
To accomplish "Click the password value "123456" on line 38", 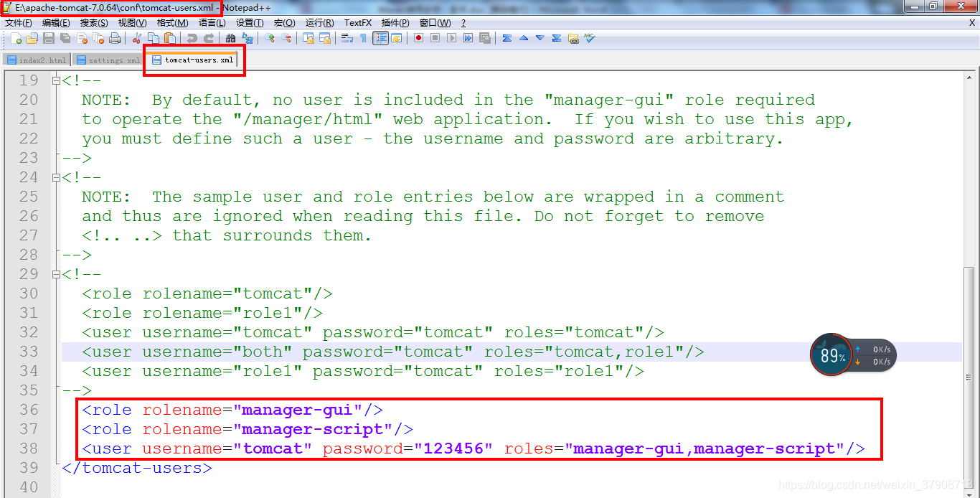I will [x=453, y=448].
